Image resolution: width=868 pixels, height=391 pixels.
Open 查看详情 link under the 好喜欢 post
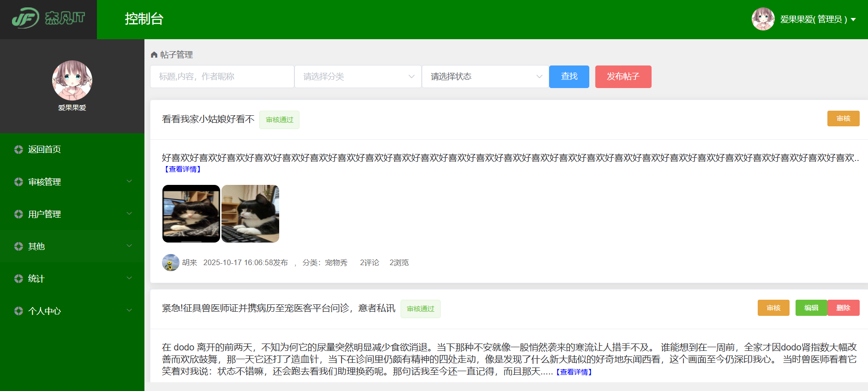point(183,169)
